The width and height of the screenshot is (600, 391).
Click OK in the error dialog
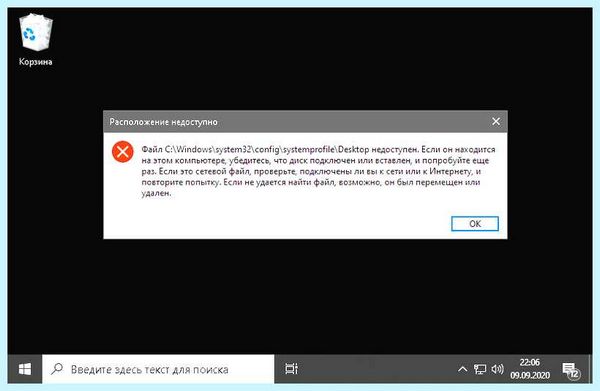coord(474,224)
